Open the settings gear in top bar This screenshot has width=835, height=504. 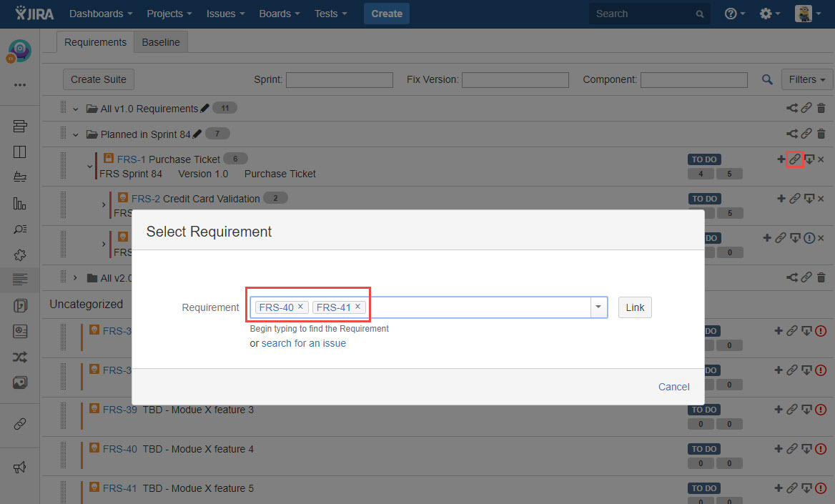(x=769, y=14)
